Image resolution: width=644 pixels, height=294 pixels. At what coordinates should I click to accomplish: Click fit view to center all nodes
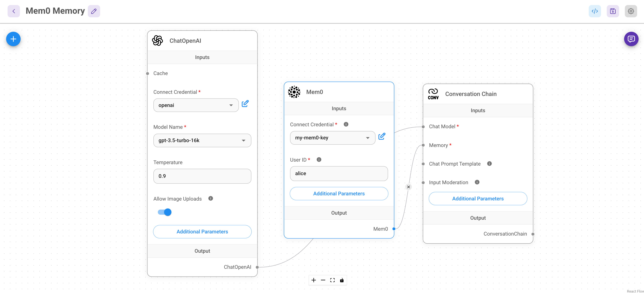[332, 280]
